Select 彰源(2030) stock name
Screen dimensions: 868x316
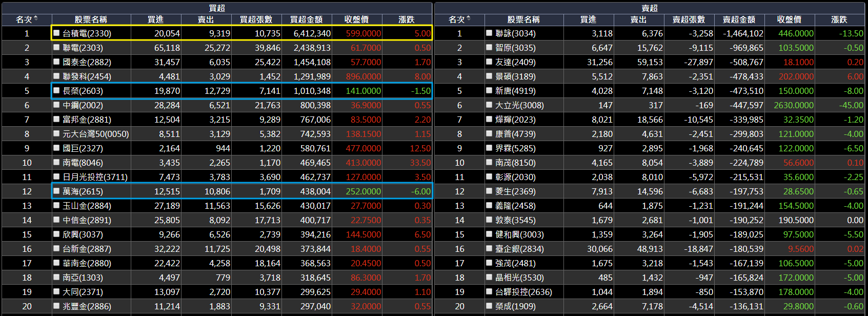click(515, 177)
